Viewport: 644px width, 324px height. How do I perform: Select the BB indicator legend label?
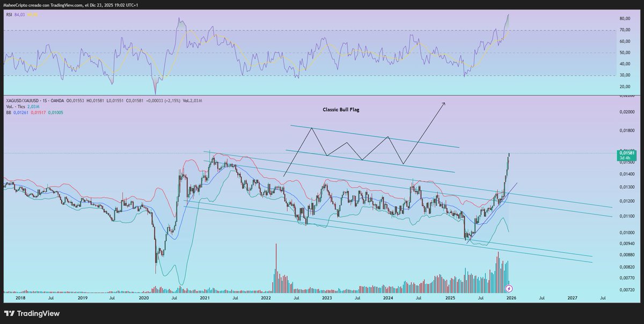[x=9, y=113]
